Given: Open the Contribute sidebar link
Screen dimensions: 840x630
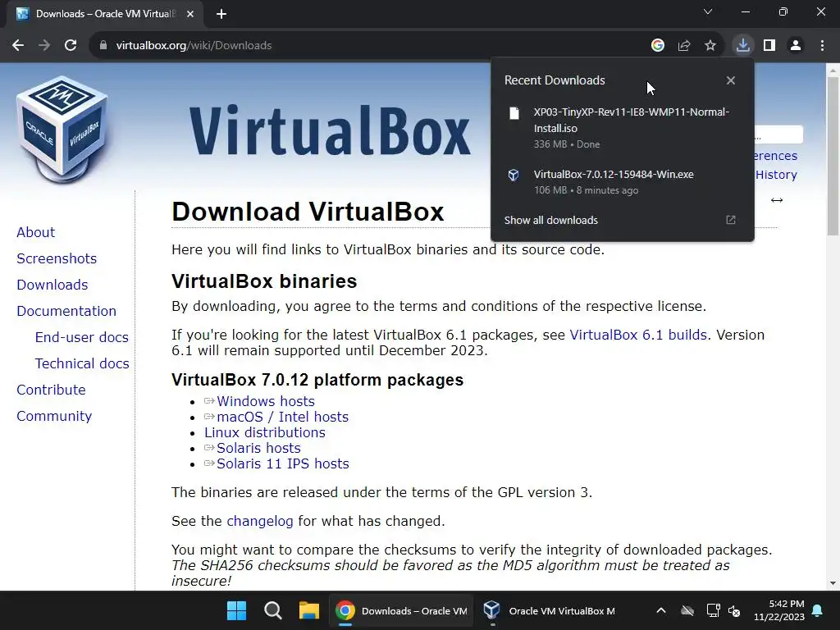Looking at the screenshot, I should [52, 390].
